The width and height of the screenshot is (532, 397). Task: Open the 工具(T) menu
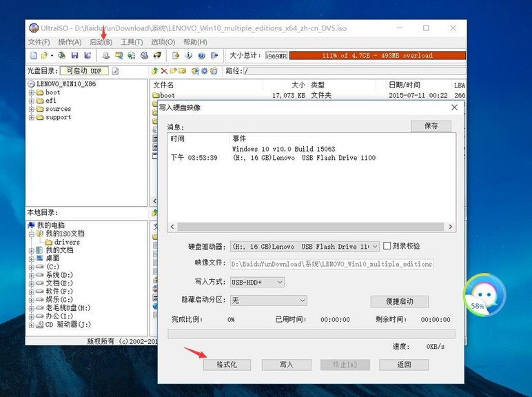tap(132, 42)
